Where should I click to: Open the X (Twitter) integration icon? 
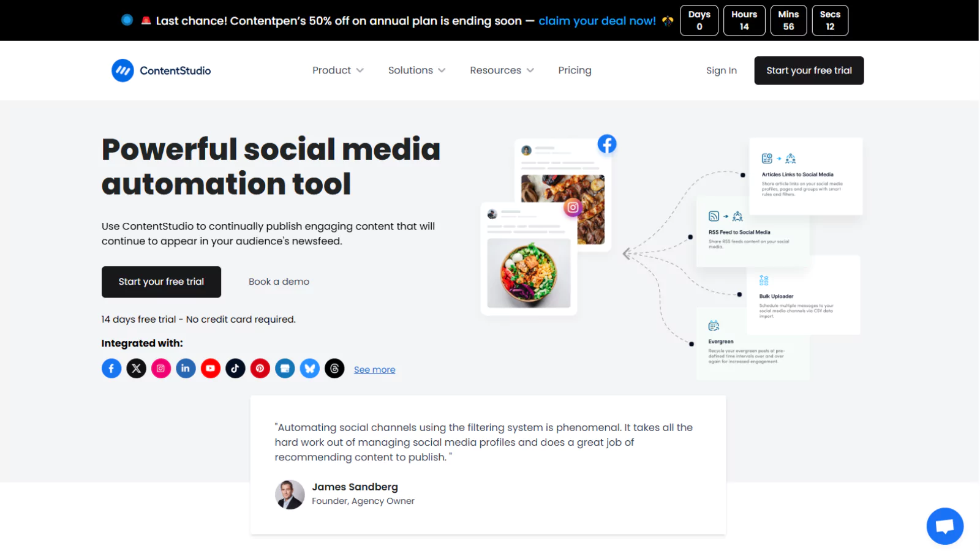coord(137,369)
